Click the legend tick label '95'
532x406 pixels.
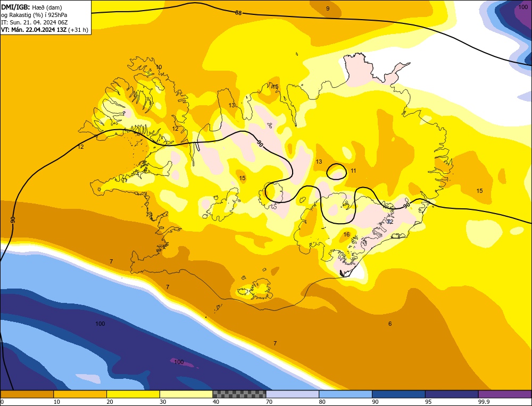point(428,402)
